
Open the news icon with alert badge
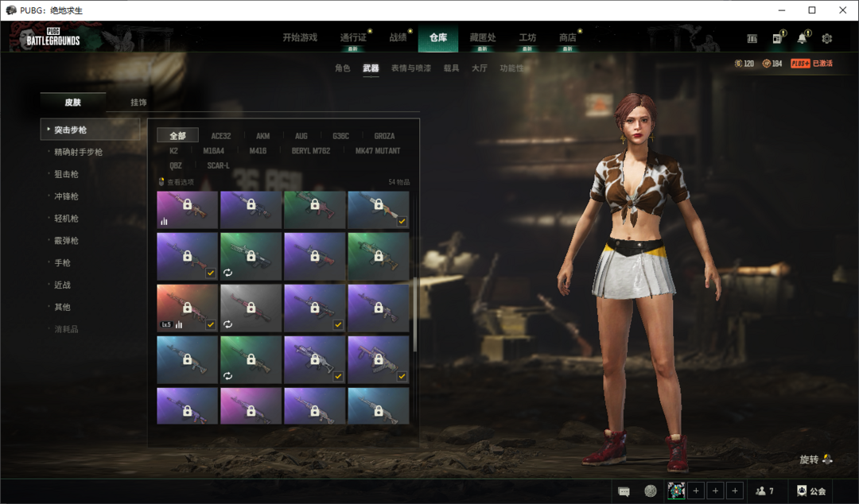point(777,38)
